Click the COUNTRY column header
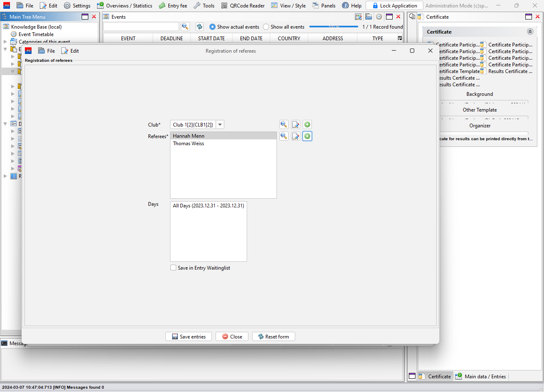 pyautogui.click(x=289, y=38)
